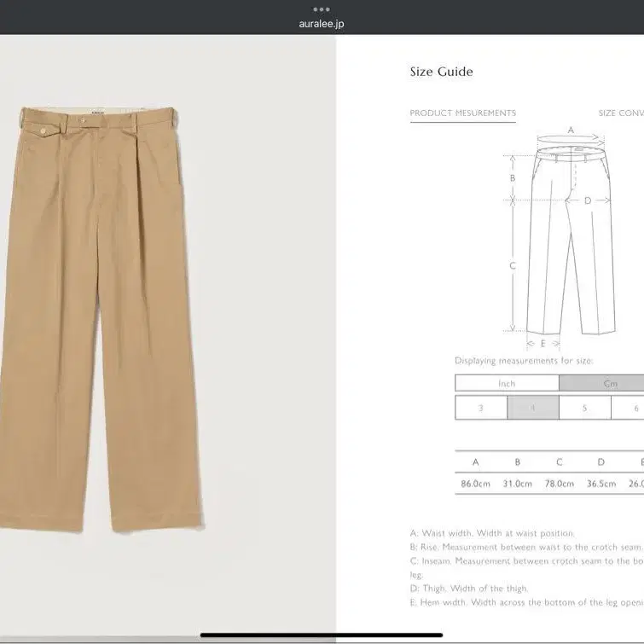This screenshot has width=644, height=644.
Task: Click the 78.0cm inseam value
Action: 559,484
